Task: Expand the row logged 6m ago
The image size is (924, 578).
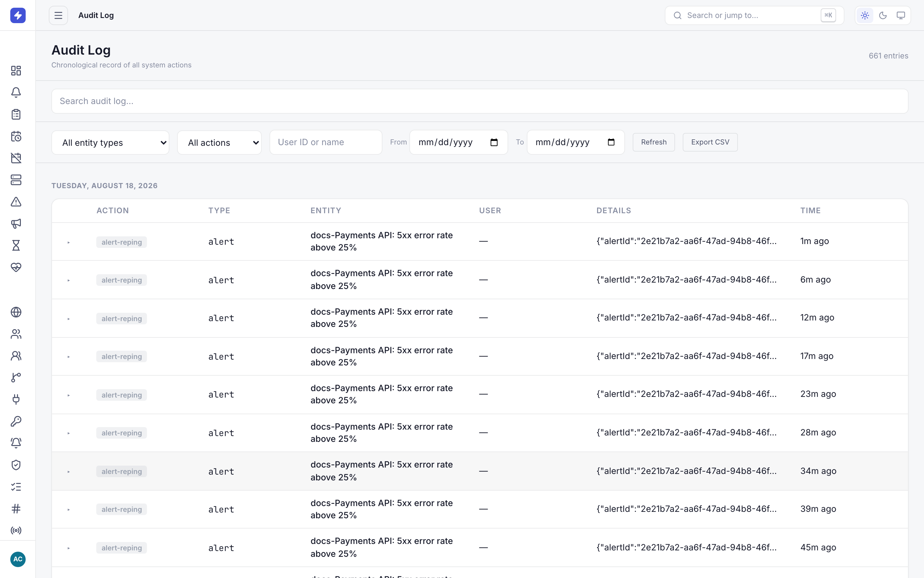Action: coord(69,280)
